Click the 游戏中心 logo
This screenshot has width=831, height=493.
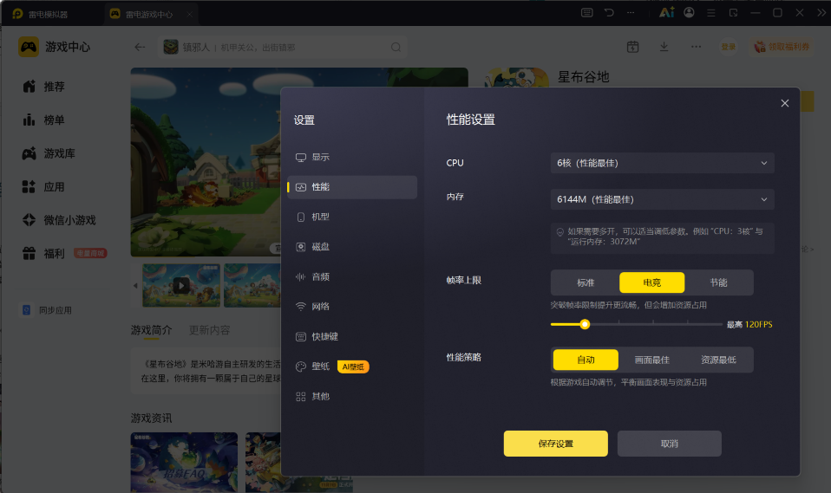click(x=29, y=47)
